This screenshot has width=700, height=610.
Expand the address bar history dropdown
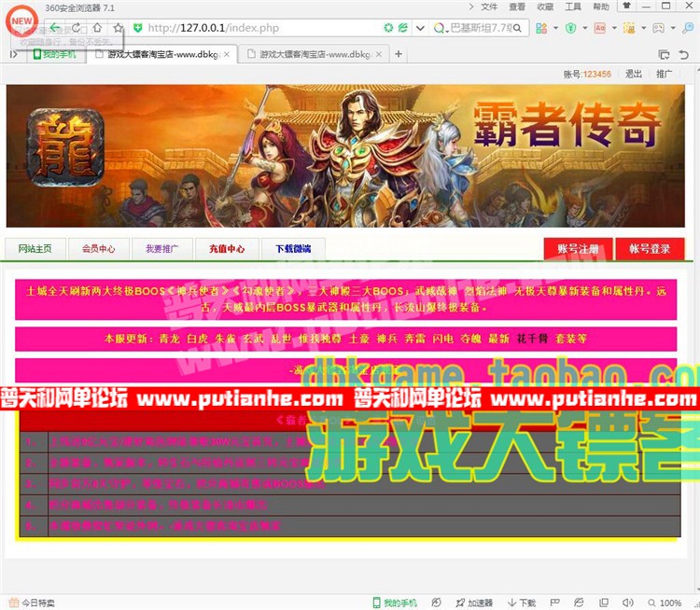(420, 28)
